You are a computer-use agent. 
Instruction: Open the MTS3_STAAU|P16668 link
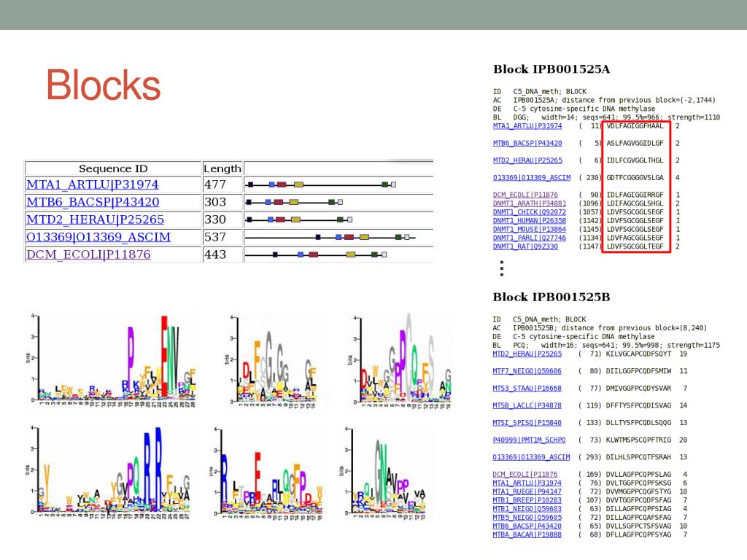pos(527,389)
